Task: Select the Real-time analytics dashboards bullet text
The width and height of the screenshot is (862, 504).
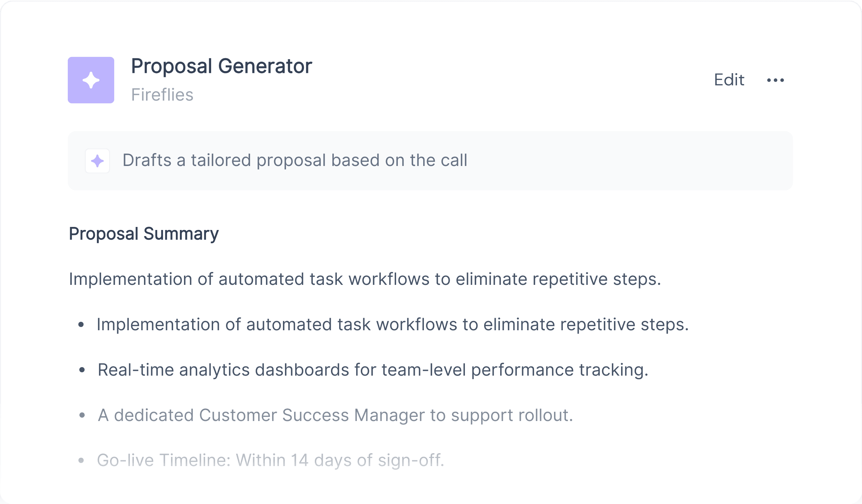Action: (373, 370)
